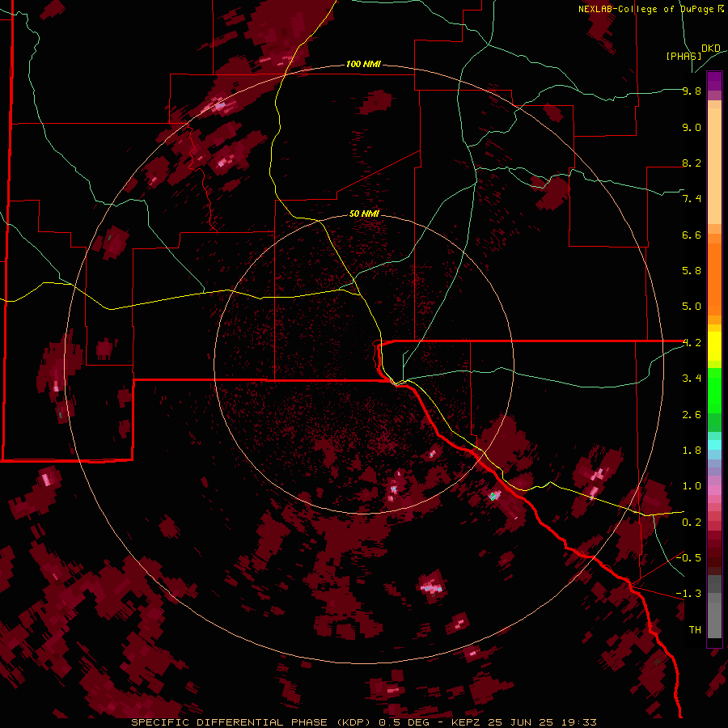Click the 5.0 legend value

(692, 307)
